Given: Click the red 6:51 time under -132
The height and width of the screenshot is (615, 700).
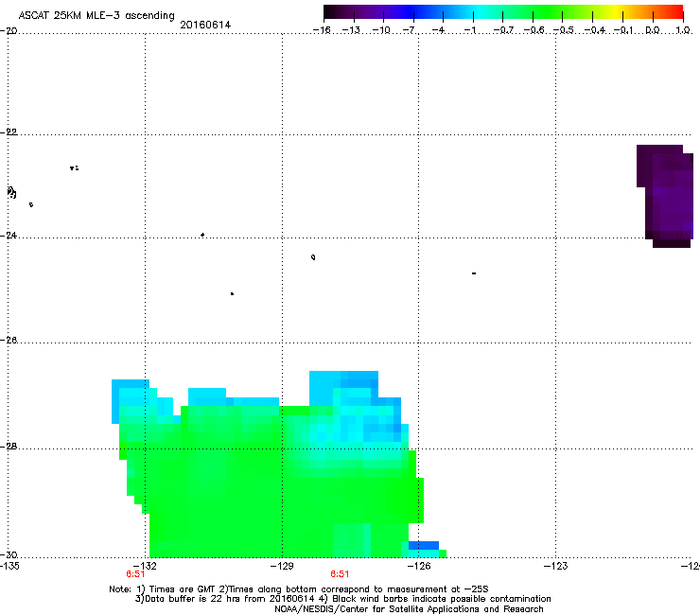Looking at the screenshot, I should pos(135,574).
